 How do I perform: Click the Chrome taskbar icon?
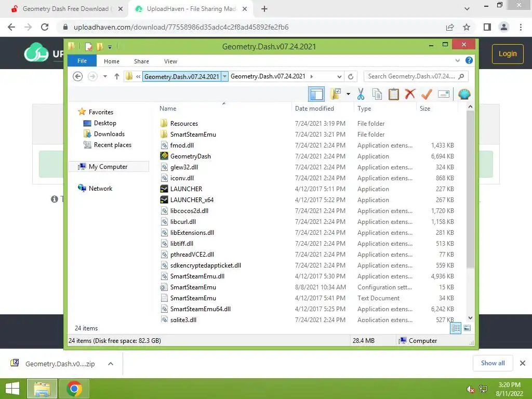click(74, 389)
